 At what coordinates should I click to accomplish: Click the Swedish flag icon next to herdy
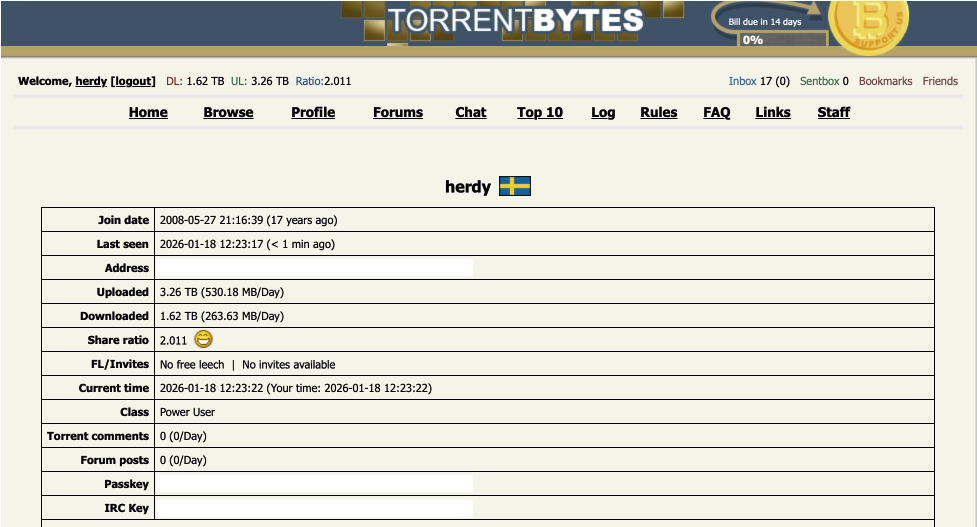(515, 186)
